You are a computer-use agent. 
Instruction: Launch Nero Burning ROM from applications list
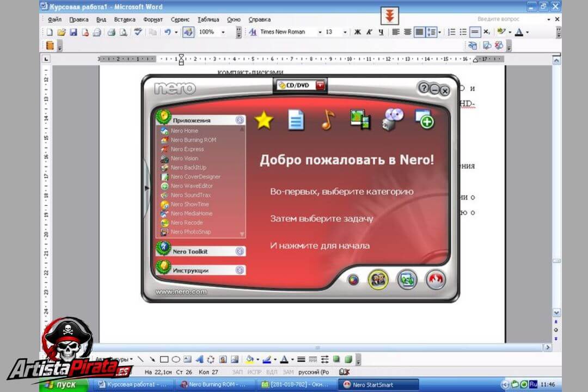[193, 140]
